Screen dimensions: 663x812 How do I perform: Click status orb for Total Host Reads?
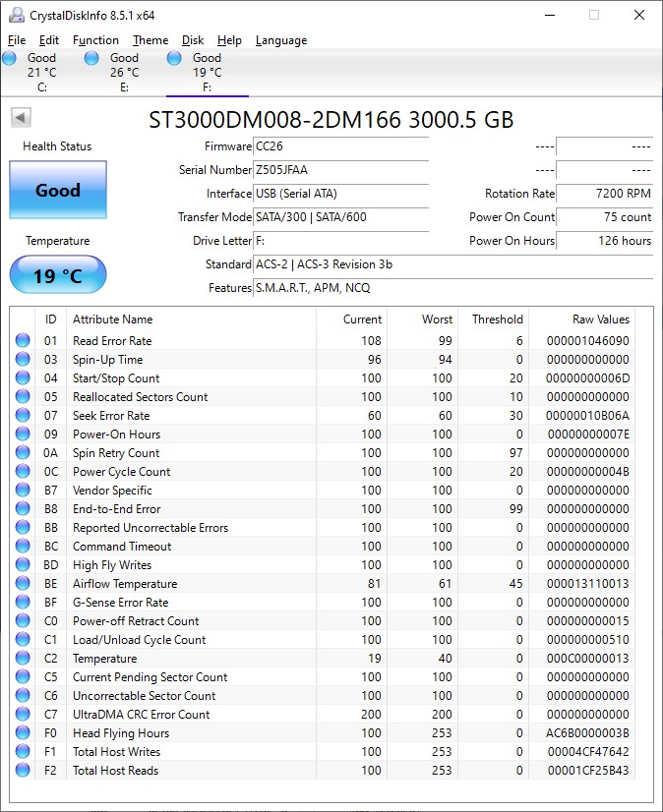tap(23, 771)
